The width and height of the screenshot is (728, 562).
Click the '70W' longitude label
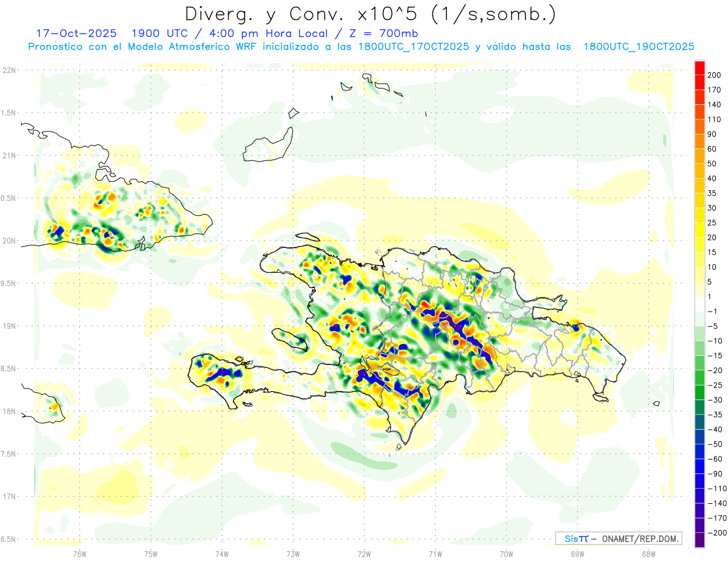tap(507, 554)
